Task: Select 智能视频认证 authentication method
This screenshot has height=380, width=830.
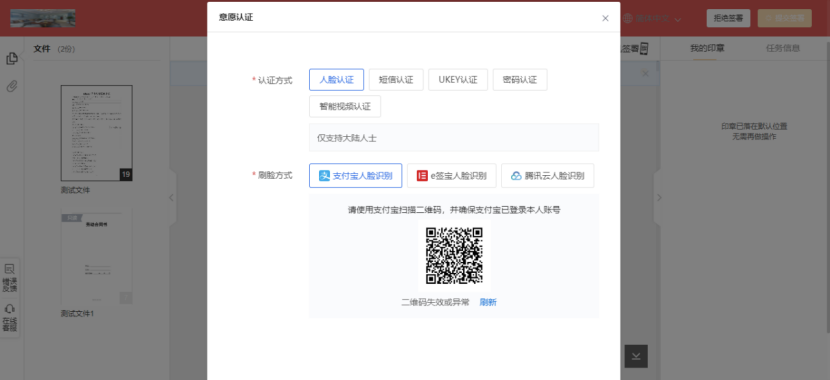Action: pos(345,106)
